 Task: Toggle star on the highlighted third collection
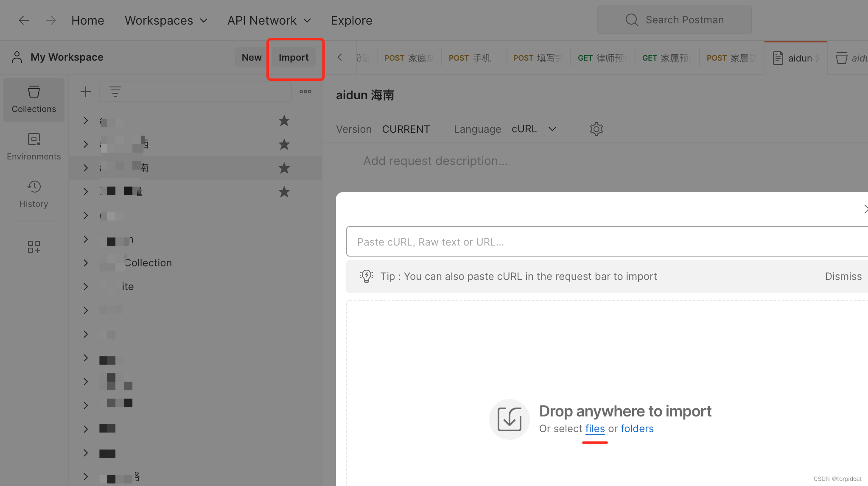[284, 168]
